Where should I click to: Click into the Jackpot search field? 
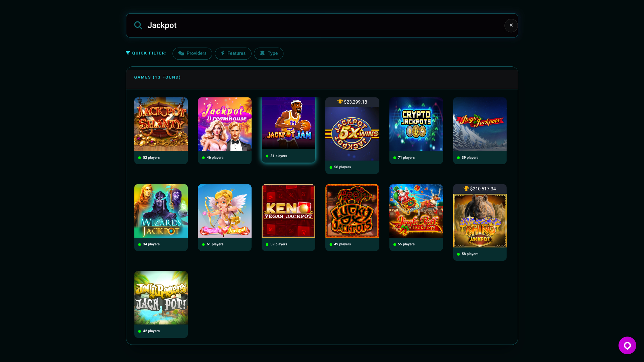coord(322,25)
